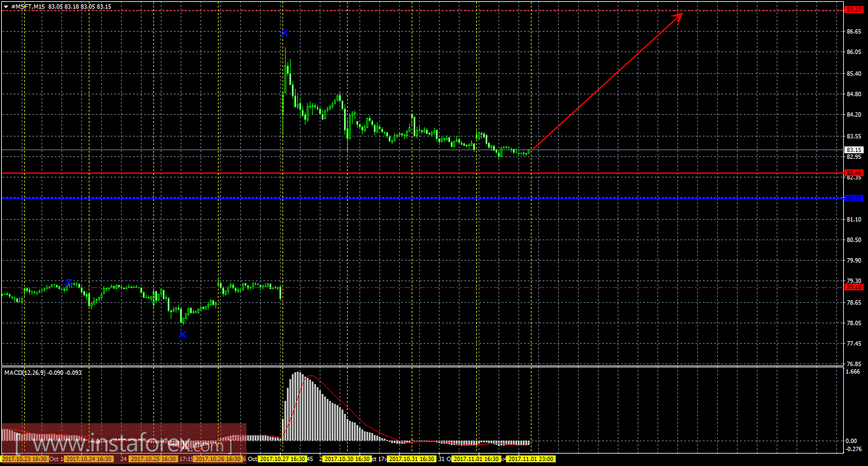Select the 2017.10.26 16:30 time label
The image size is (868, 466).
tap(218, 459)
